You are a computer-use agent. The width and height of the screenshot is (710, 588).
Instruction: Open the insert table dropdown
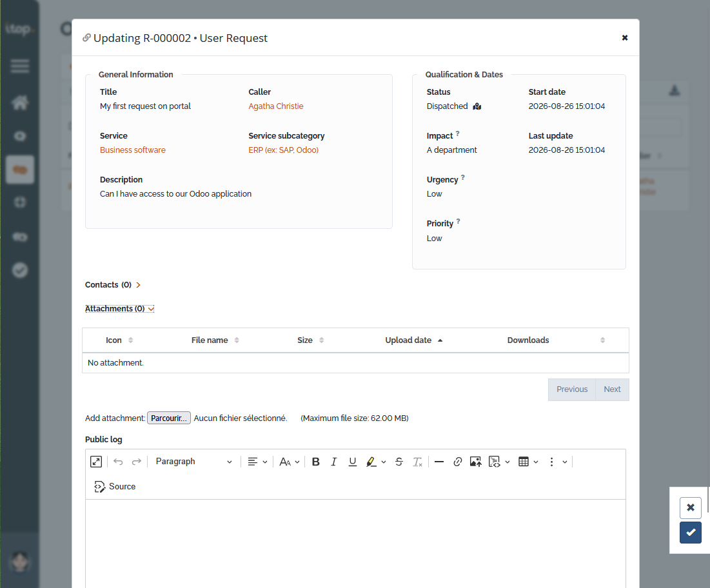pyautogui.click(x=528, y=462)
